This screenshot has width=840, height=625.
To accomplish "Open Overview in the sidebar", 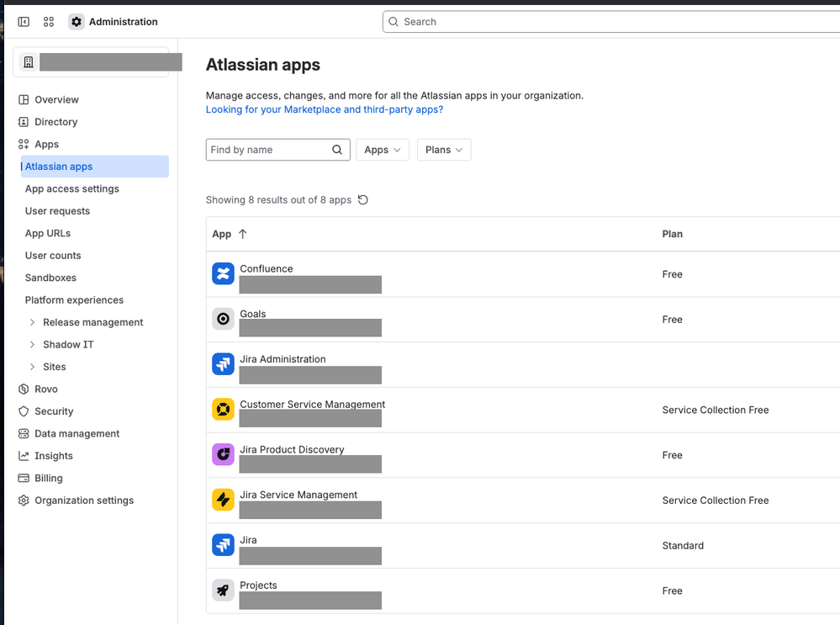I will tap(56, 100).
